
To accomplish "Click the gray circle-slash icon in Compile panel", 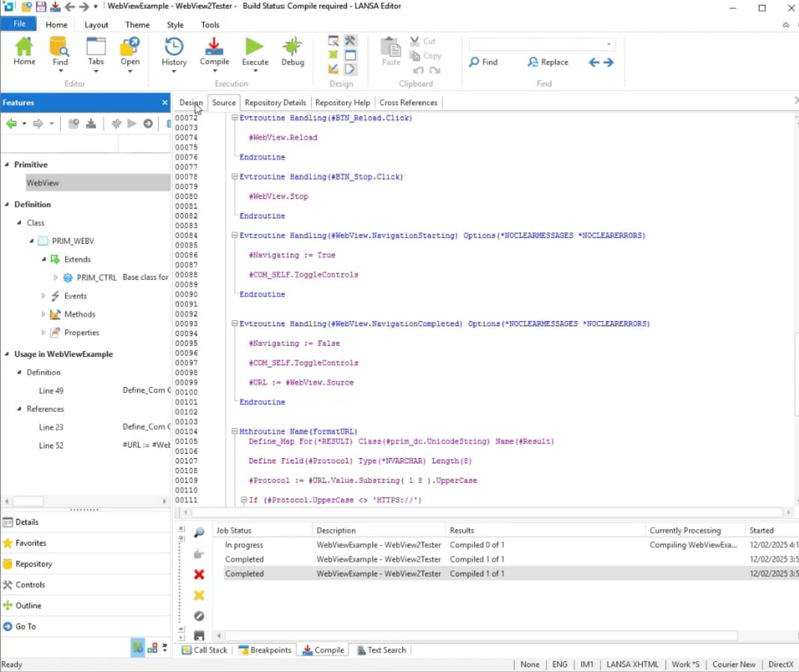I will click(x=198, y=616).
